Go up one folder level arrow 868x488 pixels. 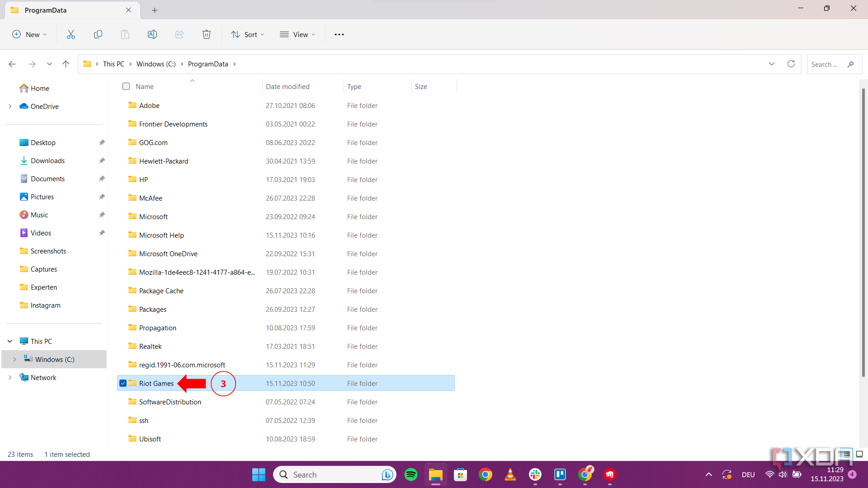pos(66,64)
